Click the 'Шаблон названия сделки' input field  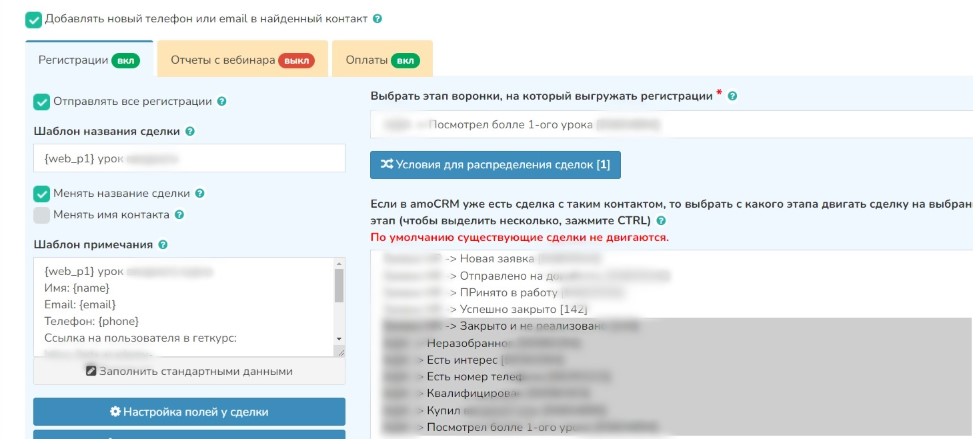click(x=188, y=159)
